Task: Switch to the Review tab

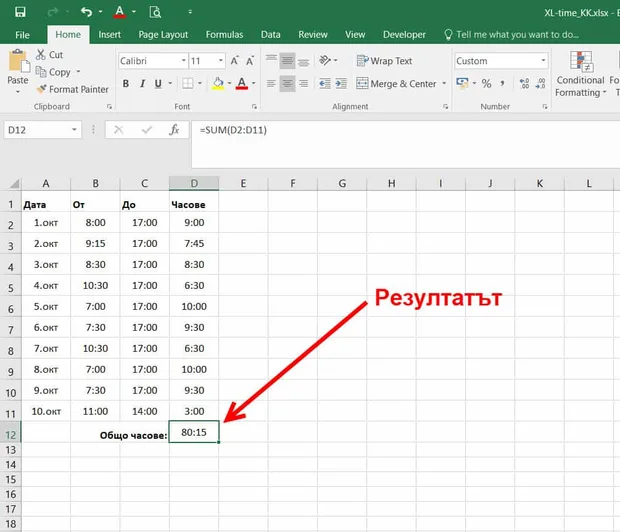Action: click(313, 35)
